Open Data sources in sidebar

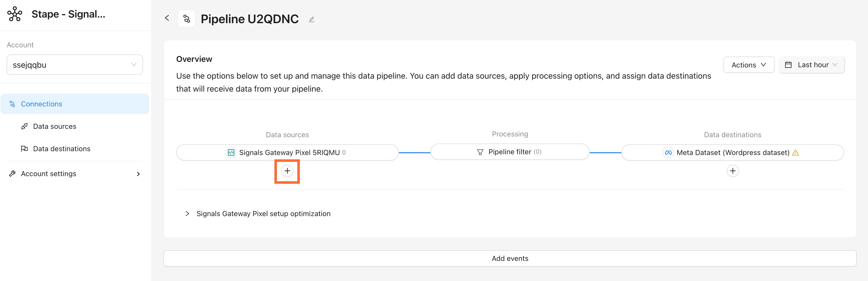pos(54,126)
